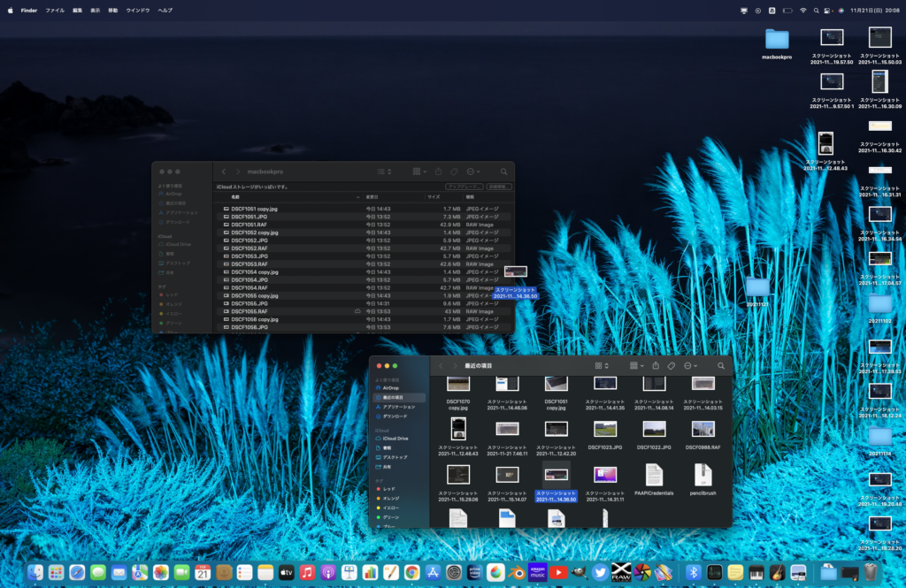The image size is (906, 588).
Task: Select the red レッド tag in front sidebar
Action: point(390,488)
